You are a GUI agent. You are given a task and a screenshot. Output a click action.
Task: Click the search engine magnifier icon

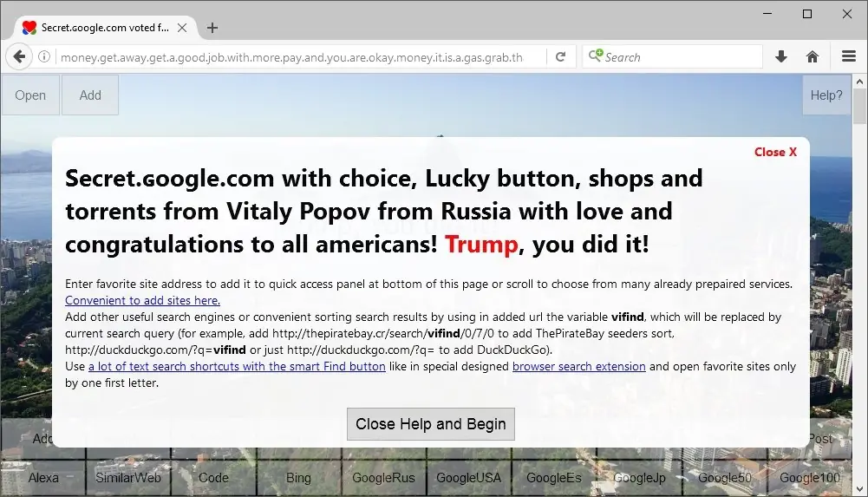[x=595, y=56]
